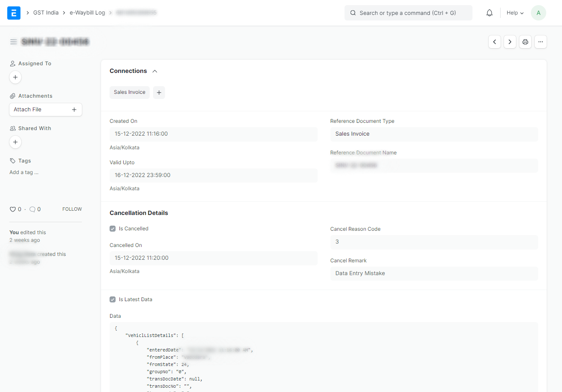
Task: Click Cancelled On date field
Action: coord(214,258)
